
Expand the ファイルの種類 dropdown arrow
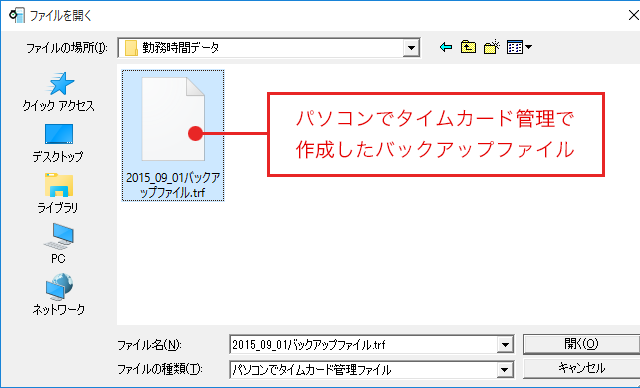point(505,370)
